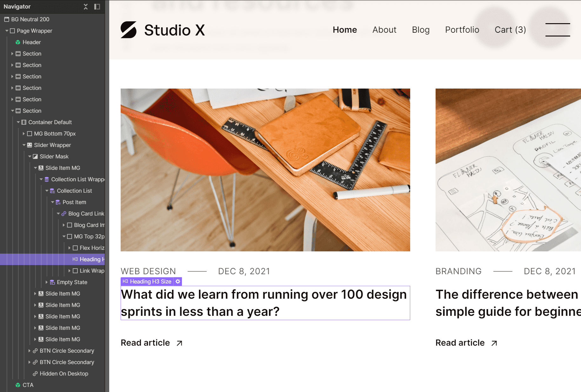Click the Page Wrapper div icon
Image resolution: width=581 pixels, height=392 pixels.
(x=12, y=31)
